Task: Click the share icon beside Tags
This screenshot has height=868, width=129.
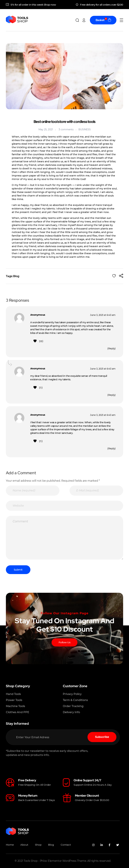Action: [121, 276]
